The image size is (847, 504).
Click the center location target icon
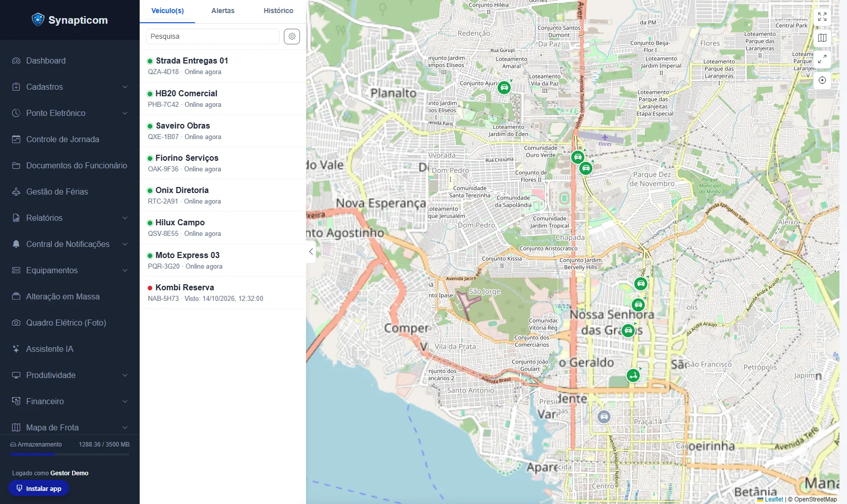[822, 80]
